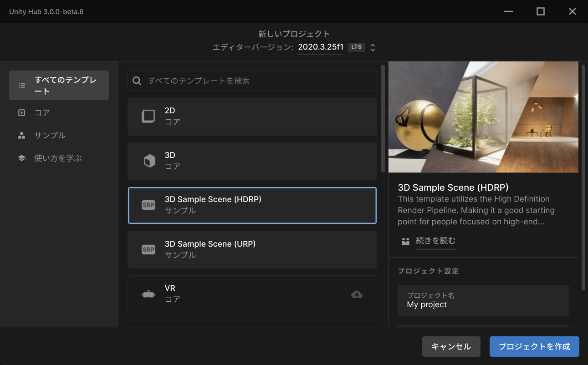Viewport: 588px width, 365px height.
Task: Select the VR core template row
Action: [252, 294]
